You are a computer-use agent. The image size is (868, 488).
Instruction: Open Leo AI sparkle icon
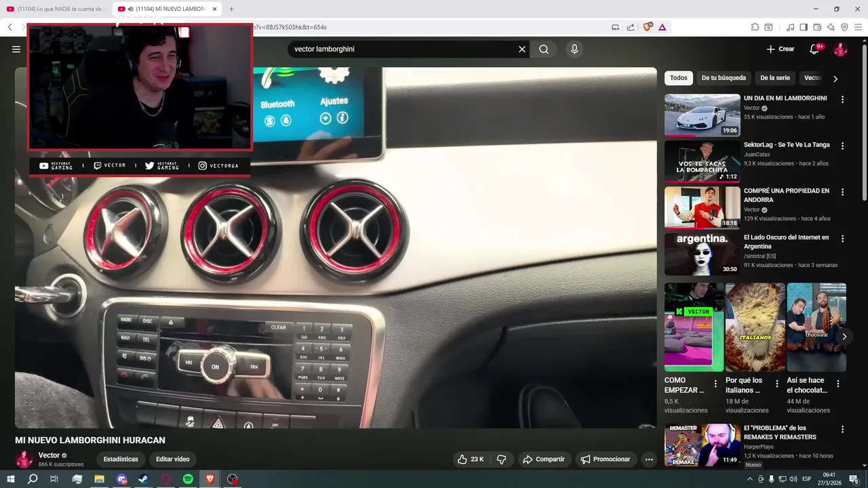click(831, 27)
